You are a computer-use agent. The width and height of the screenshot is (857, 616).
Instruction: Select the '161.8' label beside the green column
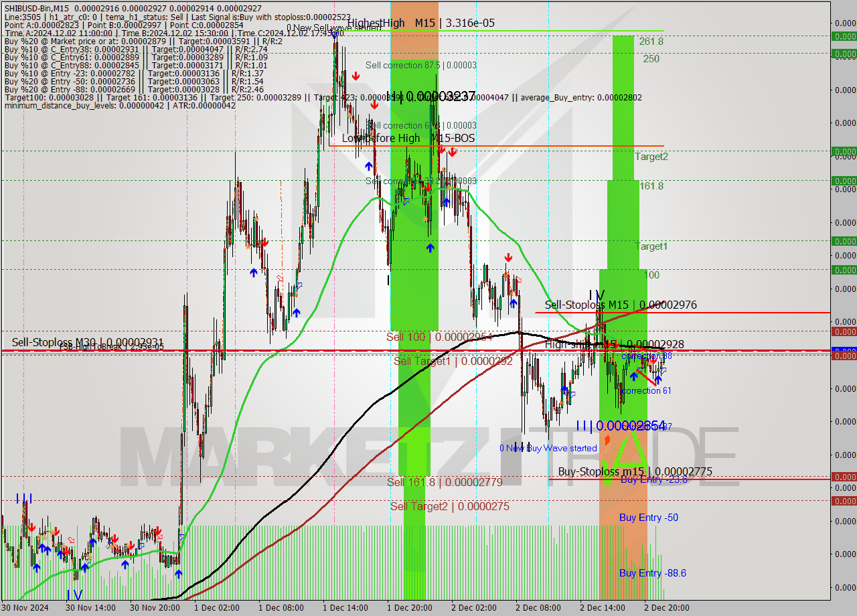pyautogui.click(x=651, y=186)
